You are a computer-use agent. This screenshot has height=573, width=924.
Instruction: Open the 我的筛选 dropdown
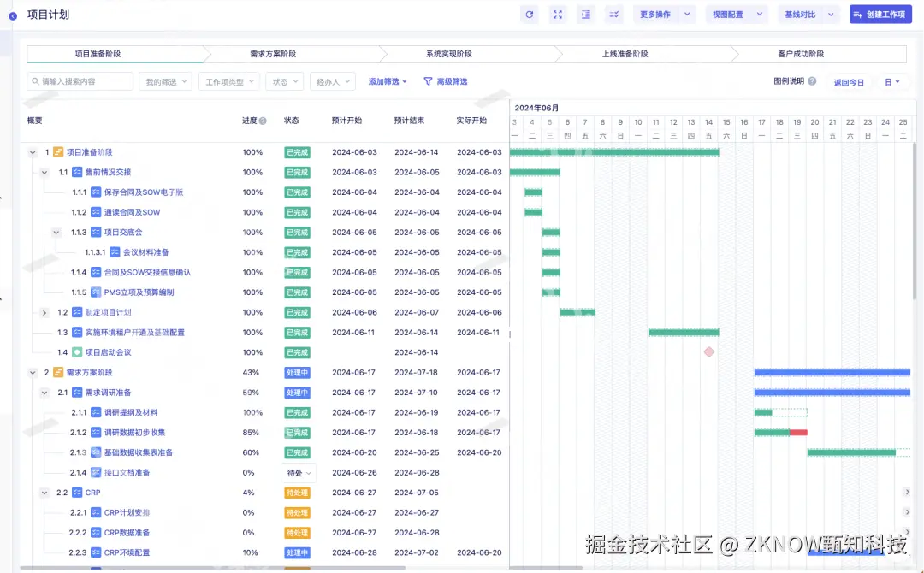(166, 81)
